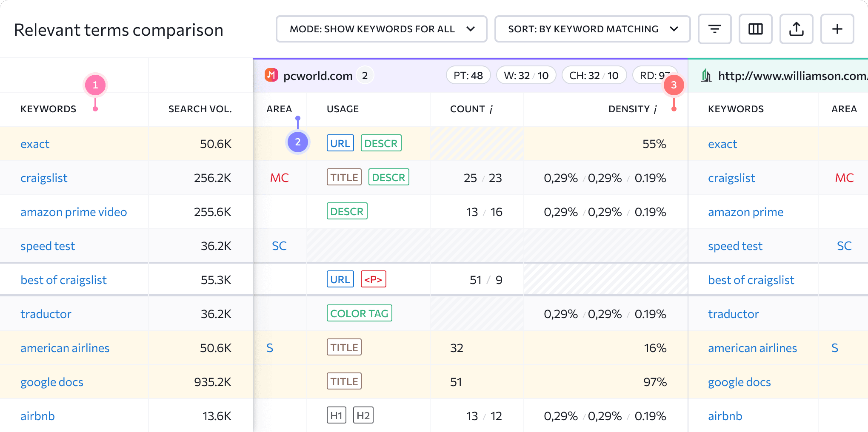Click the 25 / 23 count in craigslist row
This screenshot has width=868, height=432.
tap(483, 178)
